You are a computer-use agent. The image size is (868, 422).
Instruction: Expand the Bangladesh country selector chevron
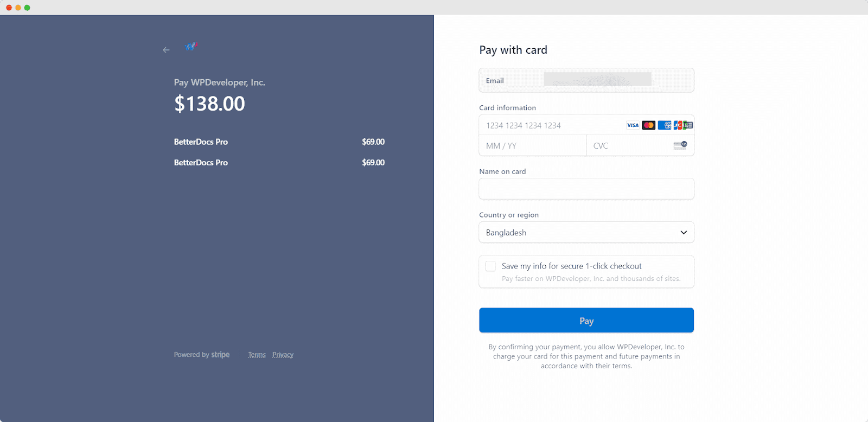683,232
